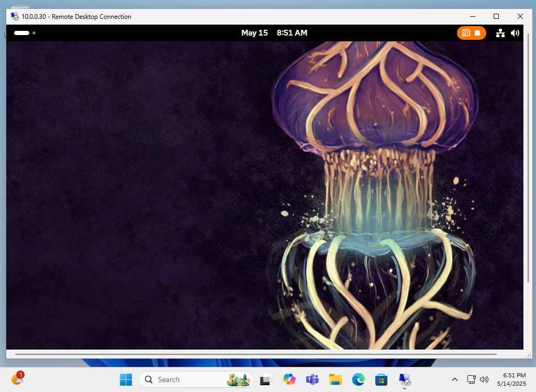
Task: Click the speaker icon in the remote session top bar
Action: tap(515, 32)
